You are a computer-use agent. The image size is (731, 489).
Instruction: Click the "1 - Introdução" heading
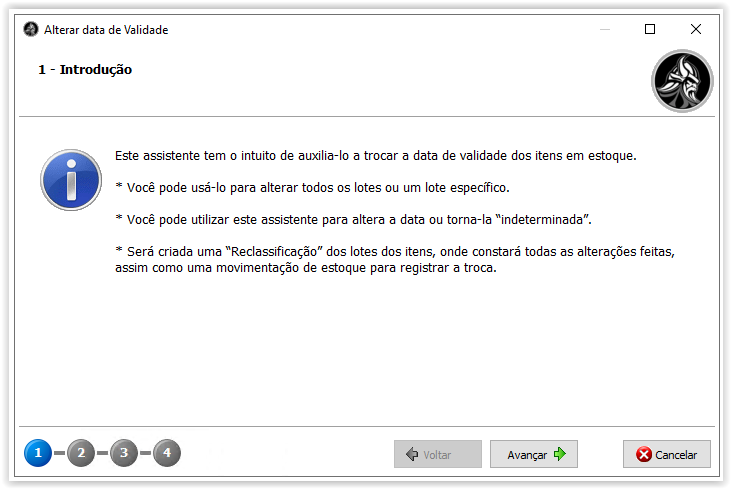tap(85, 69)
